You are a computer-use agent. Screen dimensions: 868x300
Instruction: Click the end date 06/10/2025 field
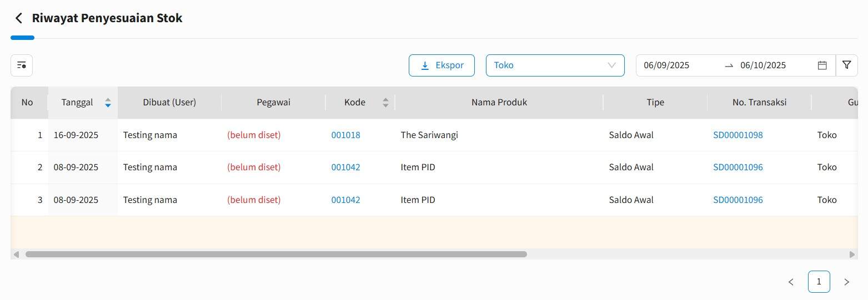click(763, 65)
